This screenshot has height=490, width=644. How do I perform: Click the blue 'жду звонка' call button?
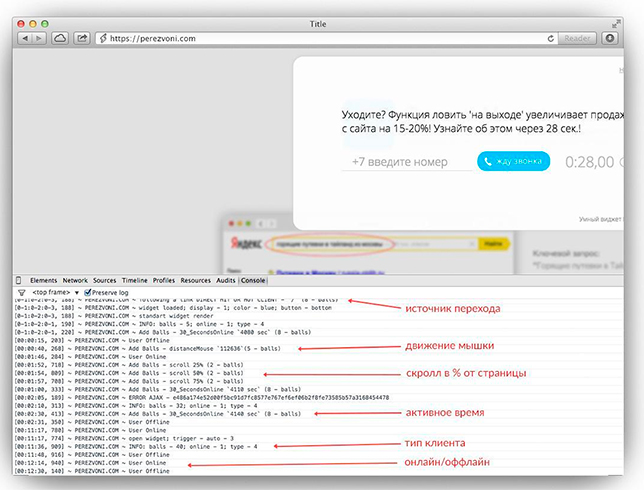pos(513,161)
